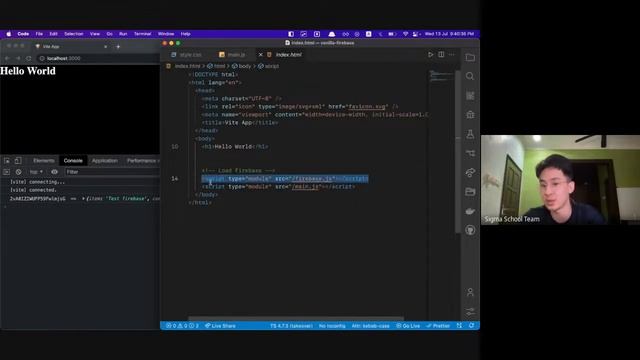
Task: Open the Help menu
Action: (x=186, y=34)
